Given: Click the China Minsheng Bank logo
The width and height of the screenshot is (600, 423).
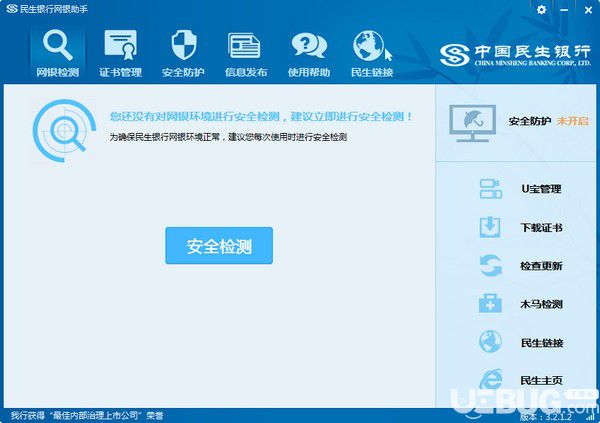Looking at the screenshot, I should [515, 55].
